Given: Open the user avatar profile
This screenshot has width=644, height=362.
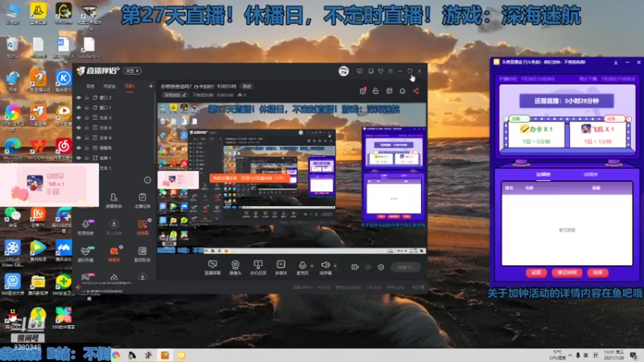Looking at the screenshot, I should pos(344,71).
